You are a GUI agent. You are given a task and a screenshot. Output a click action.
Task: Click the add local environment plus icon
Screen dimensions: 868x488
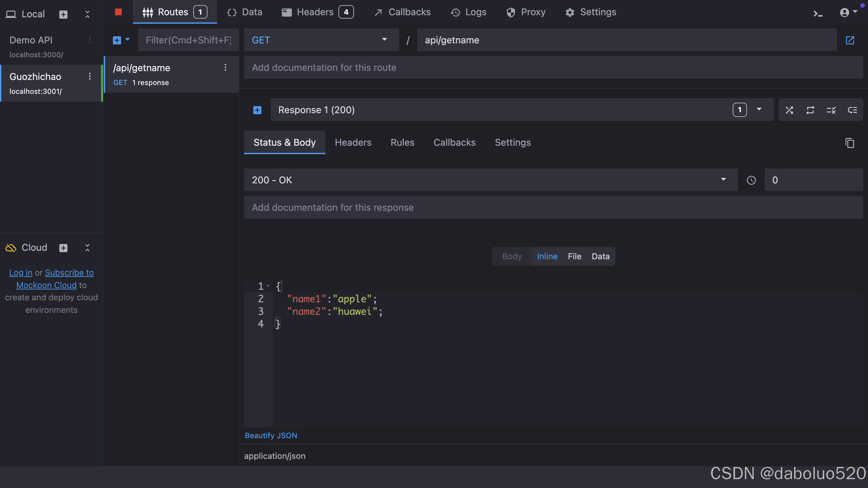tap(63, 14)
